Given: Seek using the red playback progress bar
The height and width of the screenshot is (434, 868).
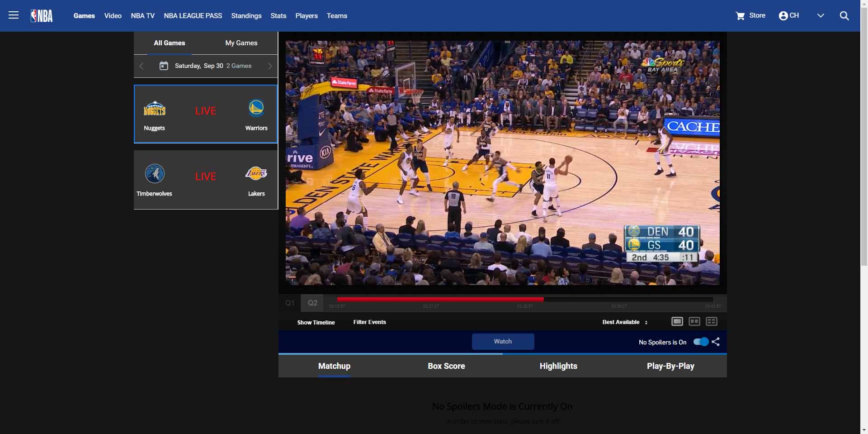Looking at the screenshot, I should pos(441,299).
